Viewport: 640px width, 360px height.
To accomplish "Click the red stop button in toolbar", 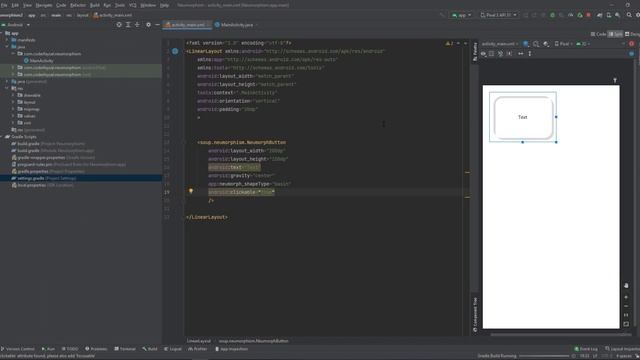I will (x=588, y=15).
